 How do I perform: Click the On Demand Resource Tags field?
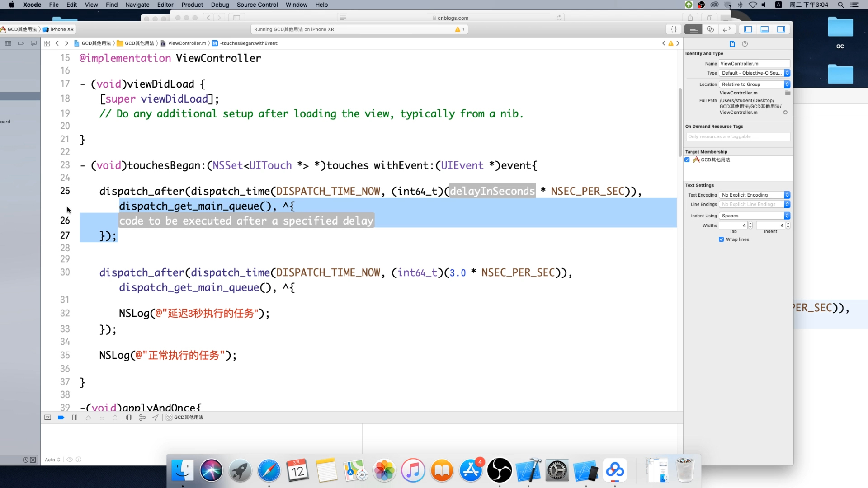[x=738, y=136]
